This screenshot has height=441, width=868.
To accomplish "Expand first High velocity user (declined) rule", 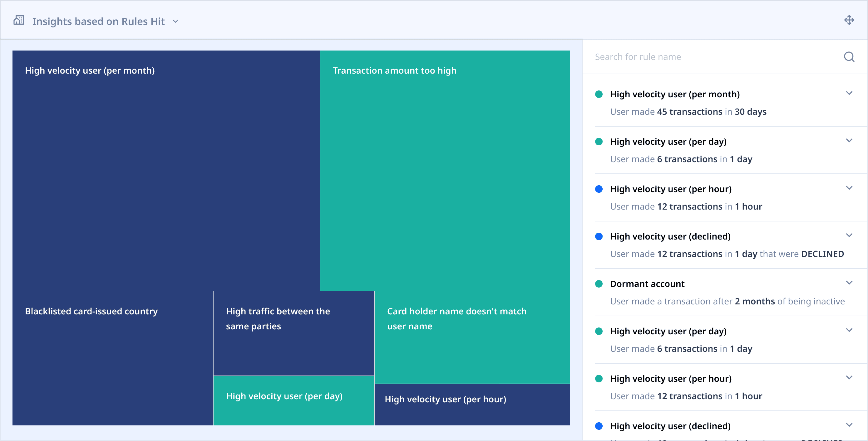I will (849, 235).
